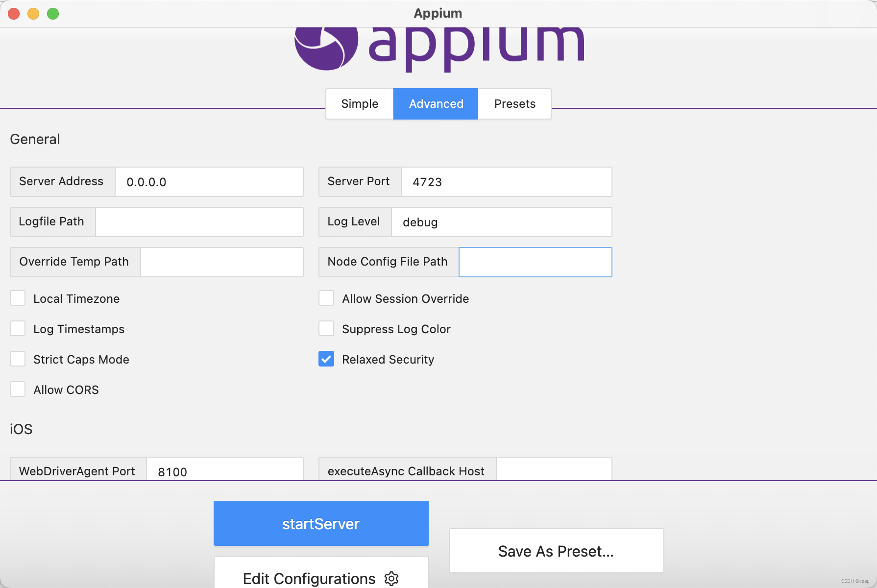The image size is (877, 588).
Task: Click Save As Preset button
Action: coord(557,551)
